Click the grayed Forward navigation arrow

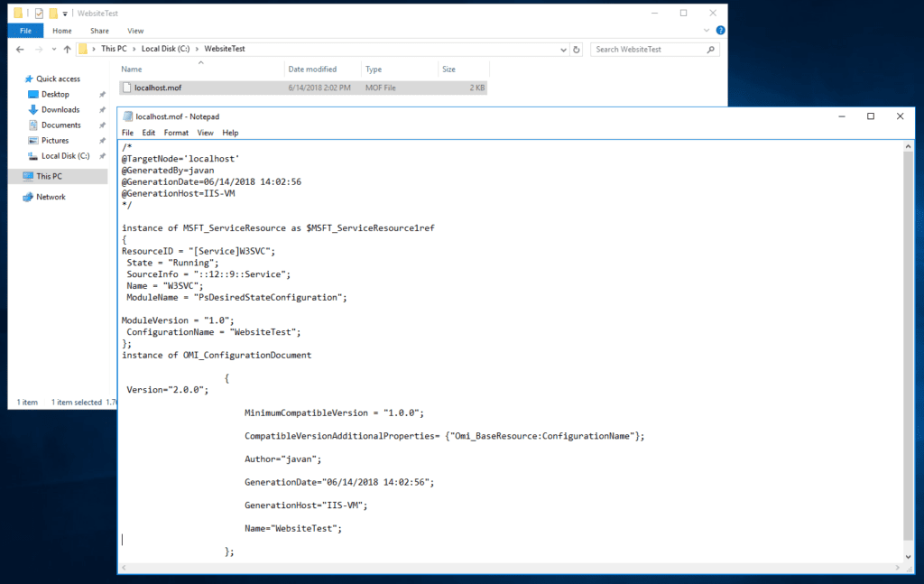coord(40,49)
